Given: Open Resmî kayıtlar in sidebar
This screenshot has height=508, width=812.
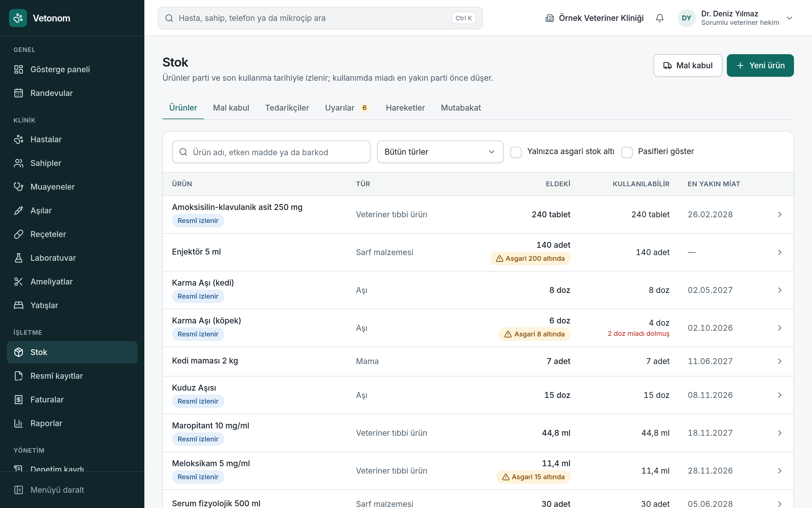Looking at the screenshot, I should tap(72, 376).
